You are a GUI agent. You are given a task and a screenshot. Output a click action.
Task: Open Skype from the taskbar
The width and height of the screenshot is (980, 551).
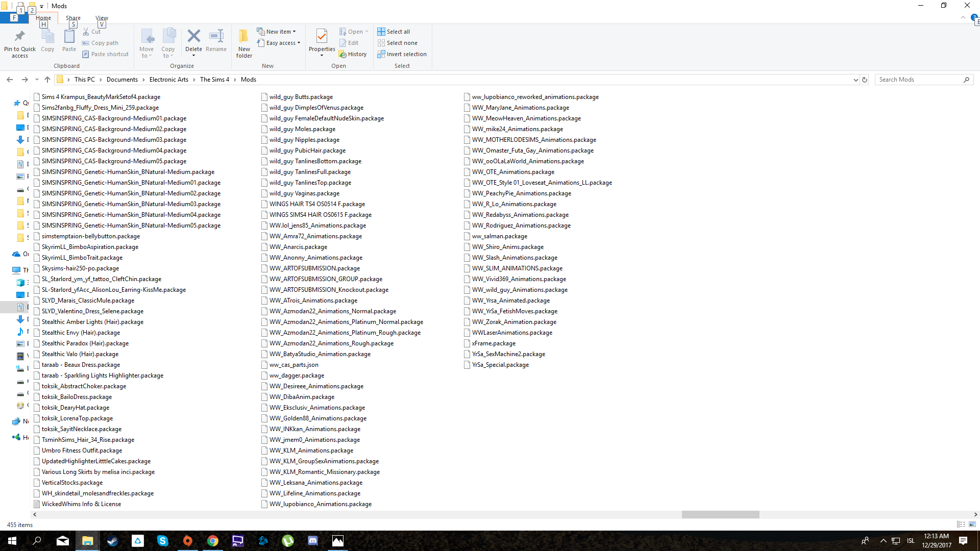[162, 541]
